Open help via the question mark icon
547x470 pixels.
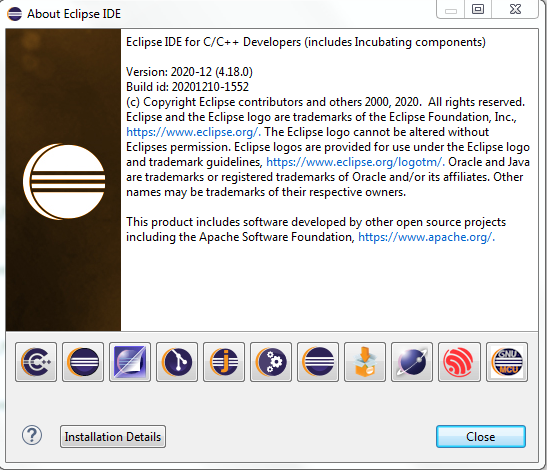pyautogui.click(x=32, y=435)
